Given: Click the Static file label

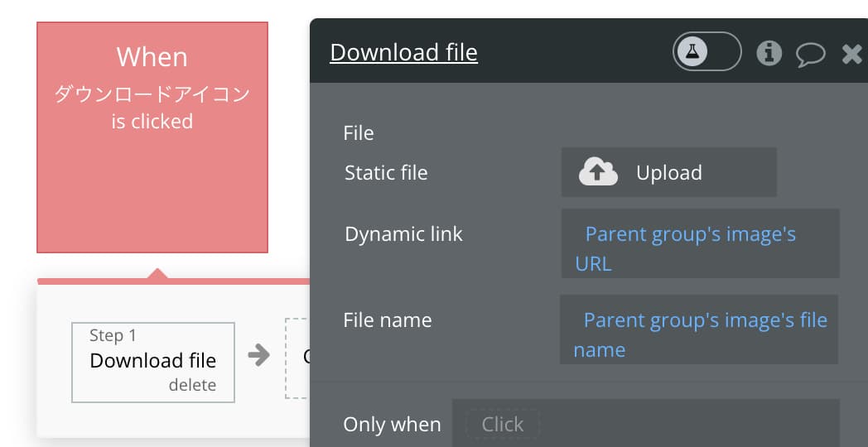Looking at the screenshot, I should click(386, 173).
